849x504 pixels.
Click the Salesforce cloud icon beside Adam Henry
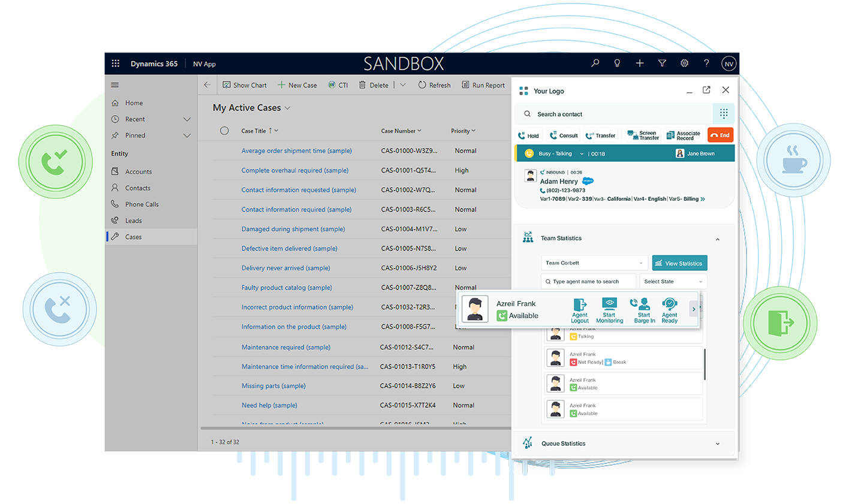588,181
